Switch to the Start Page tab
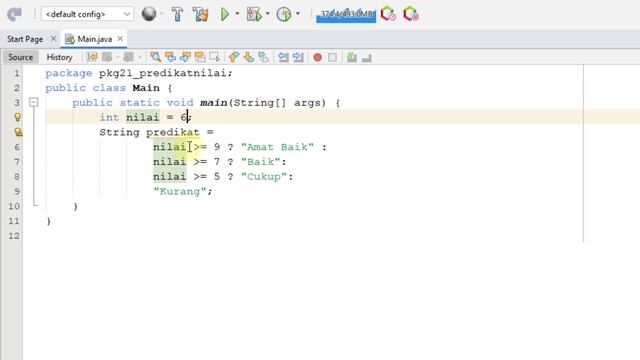Screen dimensions: 640x360 25,39
